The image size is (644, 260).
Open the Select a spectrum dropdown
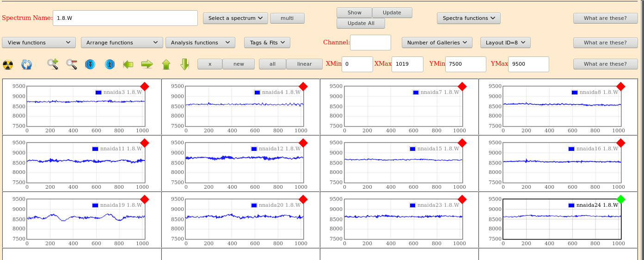235,18
